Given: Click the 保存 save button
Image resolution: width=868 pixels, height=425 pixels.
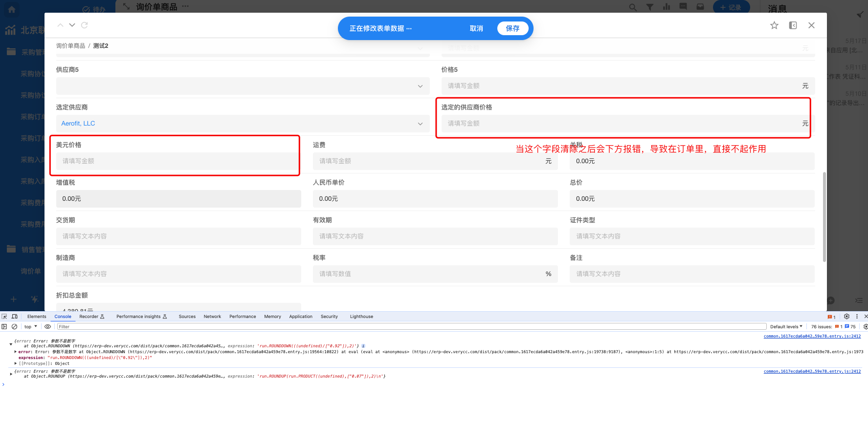Looking at the screenshot, I should point(512,28).
